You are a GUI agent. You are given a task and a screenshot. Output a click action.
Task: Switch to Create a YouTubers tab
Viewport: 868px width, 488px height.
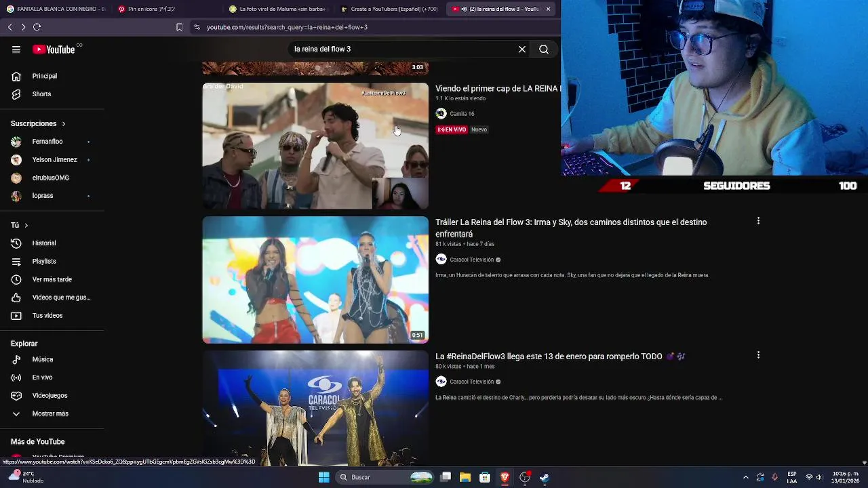(x=389, y=9)
